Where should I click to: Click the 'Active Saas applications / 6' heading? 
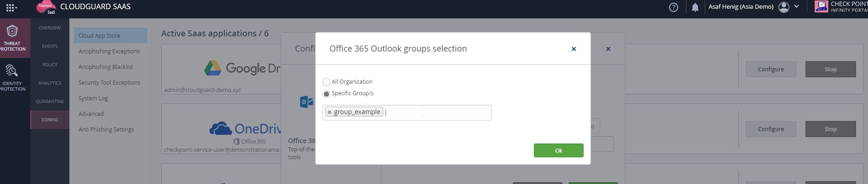[215, 33]
